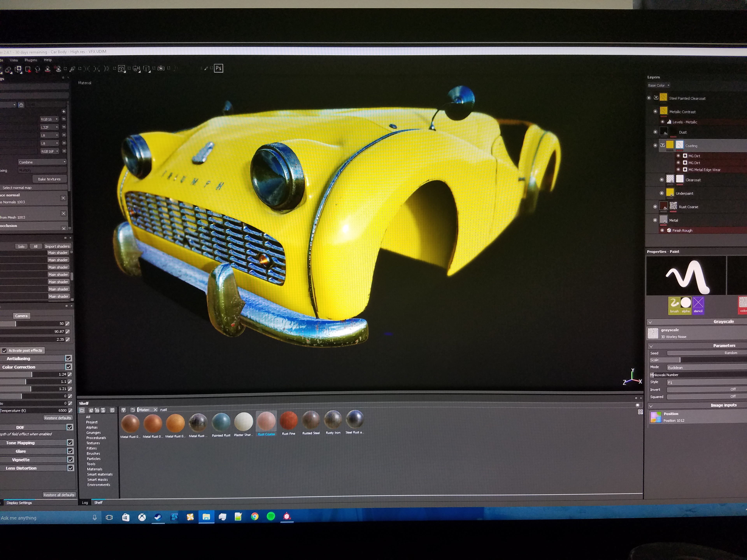Toggle the Activate post effects checkbox
The image size is (747, 560).
point(4,350)
